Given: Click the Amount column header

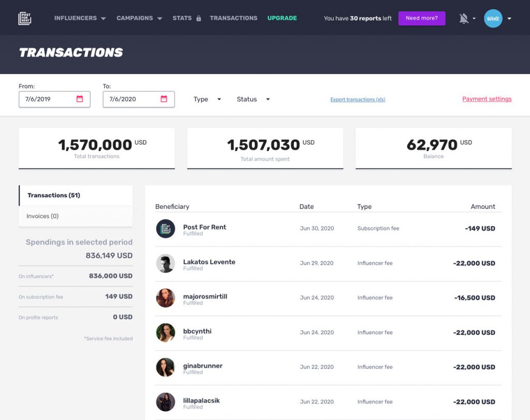Looking at the screenshot, I should click(483, 206).
